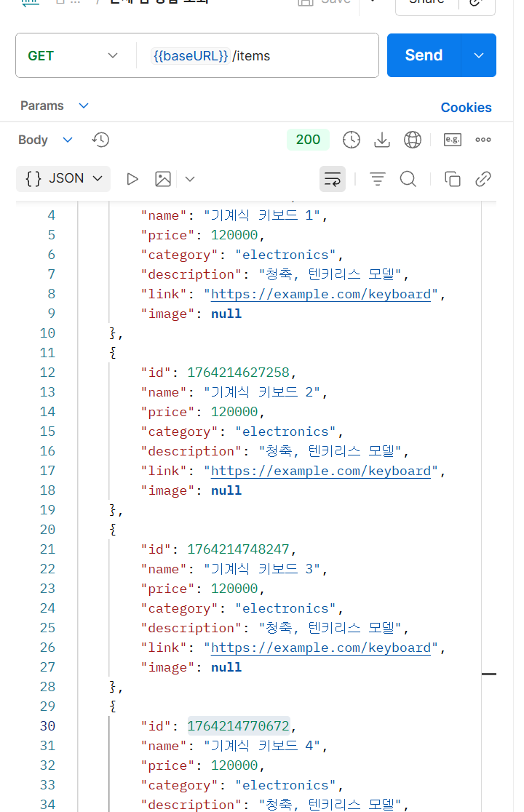Select the {{baseURL}} variable

coord(190,55)
